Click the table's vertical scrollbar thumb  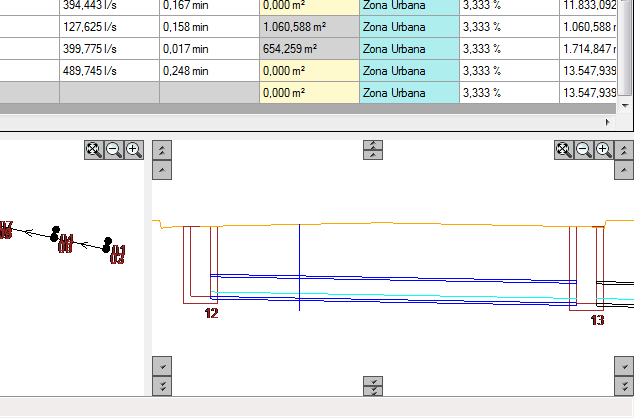click(x=625, y=48)
